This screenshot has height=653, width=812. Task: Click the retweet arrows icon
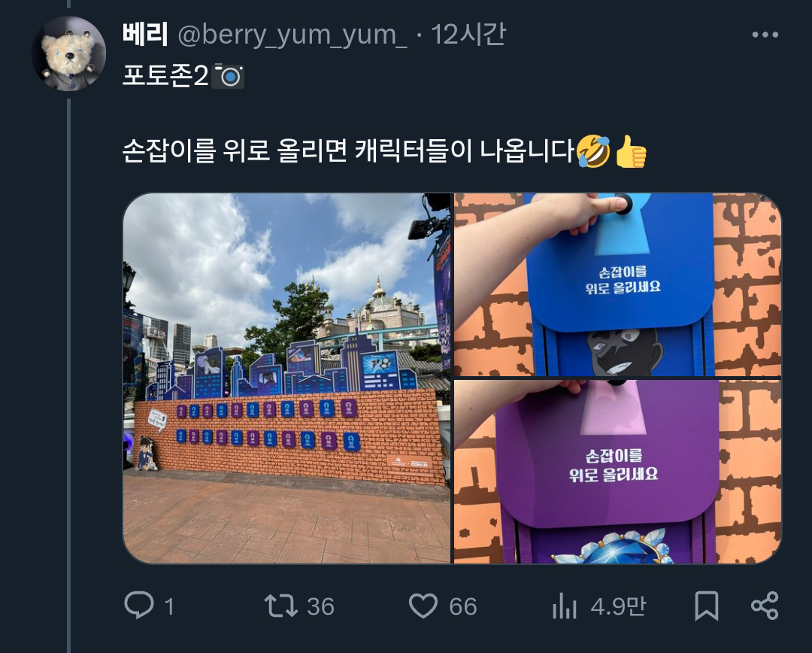[x=280, y=606]
